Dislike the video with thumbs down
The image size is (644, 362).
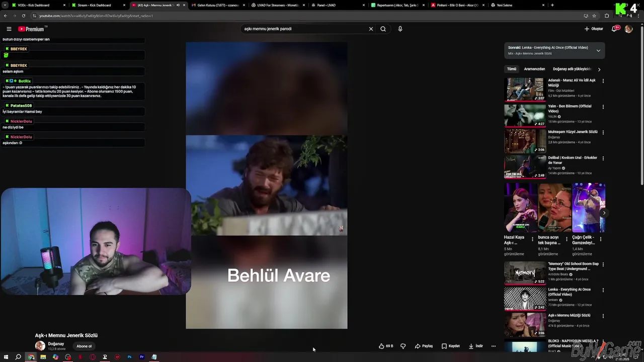403,346
